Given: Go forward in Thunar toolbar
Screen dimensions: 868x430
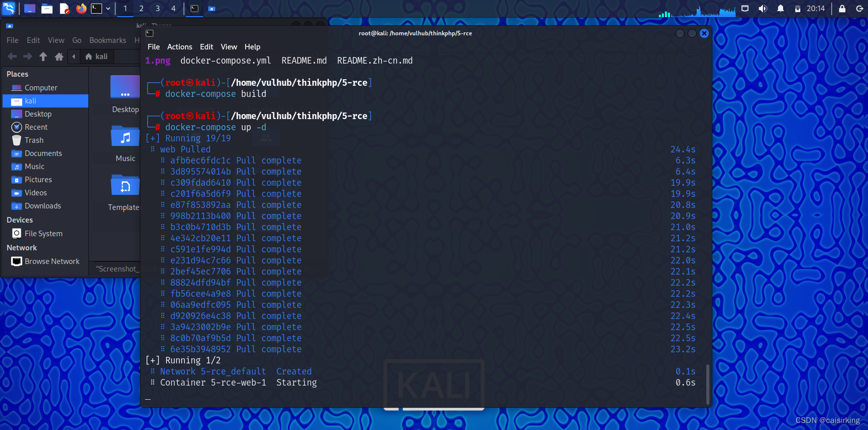Looking at the screenshot, I should tap(28, 57).
